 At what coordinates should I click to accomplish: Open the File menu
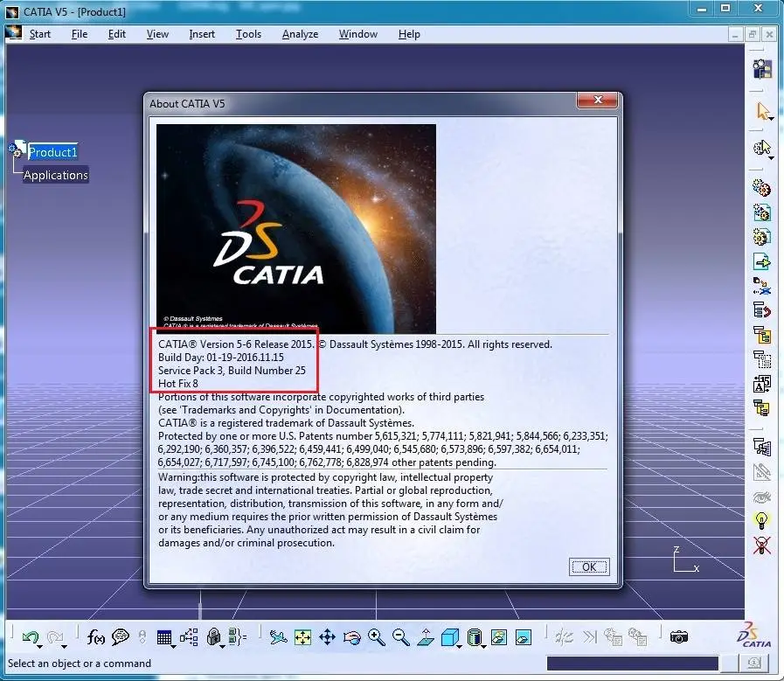79,34
